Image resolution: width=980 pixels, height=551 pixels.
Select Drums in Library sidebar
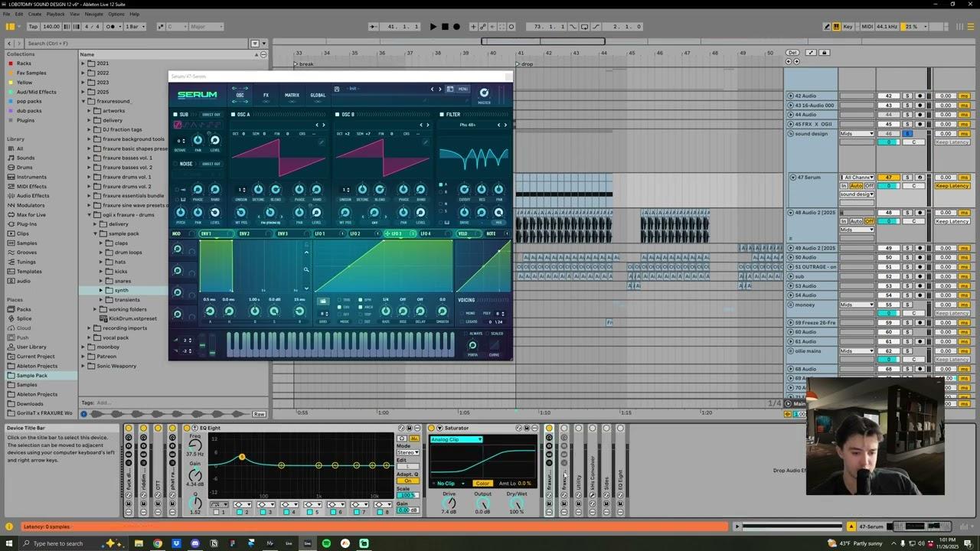(x=24, y=168)
